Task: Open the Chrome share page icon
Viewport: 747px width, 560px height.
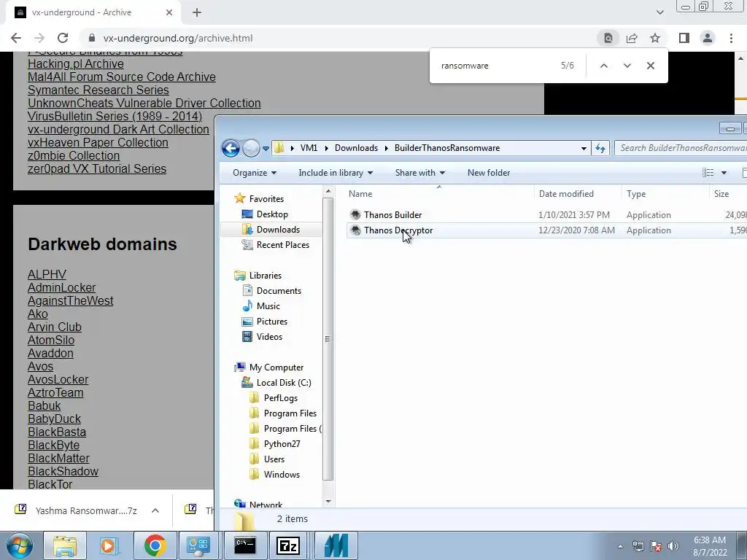Action: [x=632, y=38]
